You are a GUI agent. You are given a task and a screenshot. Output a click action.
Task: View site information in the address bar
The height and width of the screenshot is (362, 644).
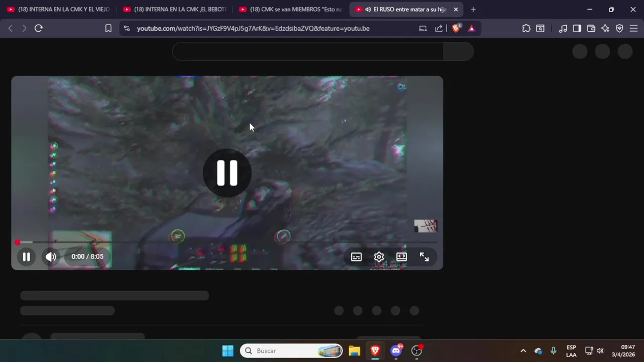point(126,28)
